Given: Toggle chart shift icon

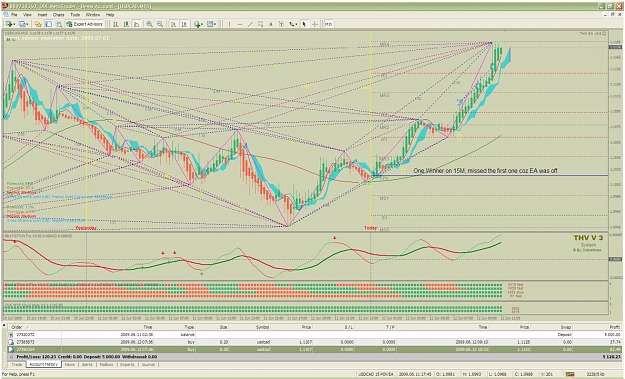Looking at the screenshot, I should [x=184, y=24].
